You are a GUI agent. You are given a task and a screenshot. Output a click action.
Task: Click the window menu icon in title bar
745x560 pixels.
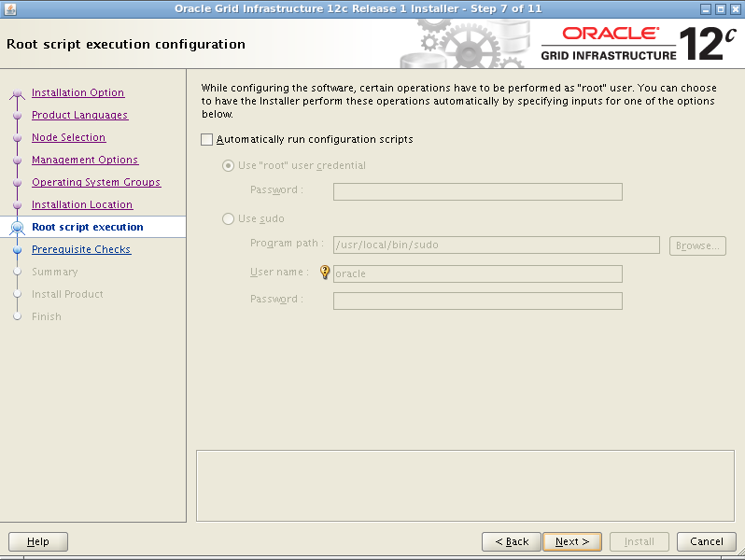(8, 8)
